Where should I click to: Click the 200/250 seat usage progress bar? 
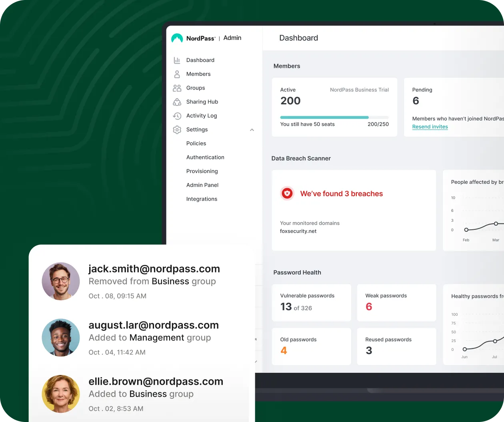tap(334, 117)
